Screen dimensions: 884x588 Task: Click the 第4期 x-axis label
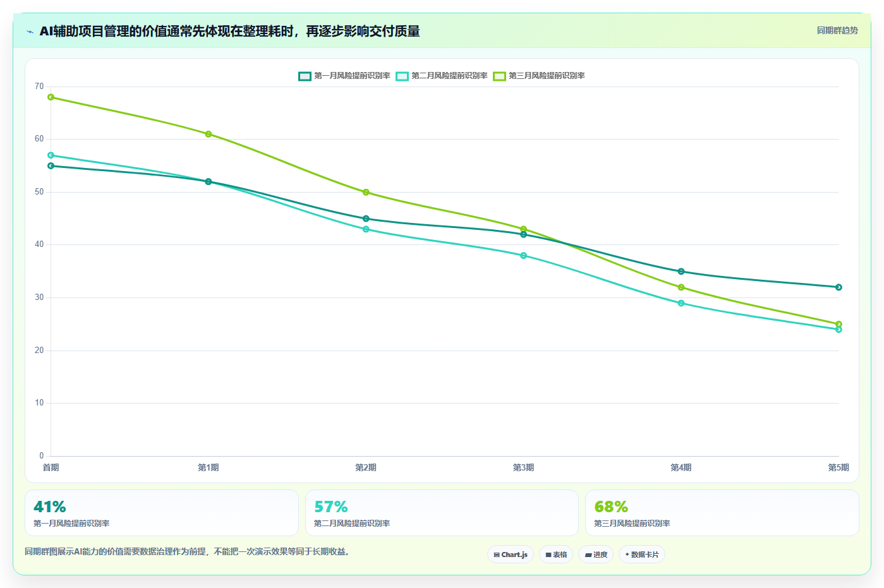(x=681, y=467)
